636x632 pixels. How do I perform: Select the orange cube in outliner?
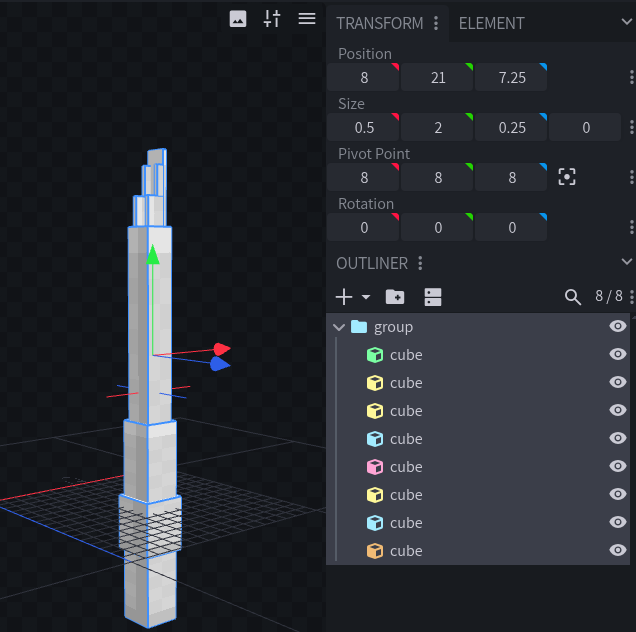[478, 551]
